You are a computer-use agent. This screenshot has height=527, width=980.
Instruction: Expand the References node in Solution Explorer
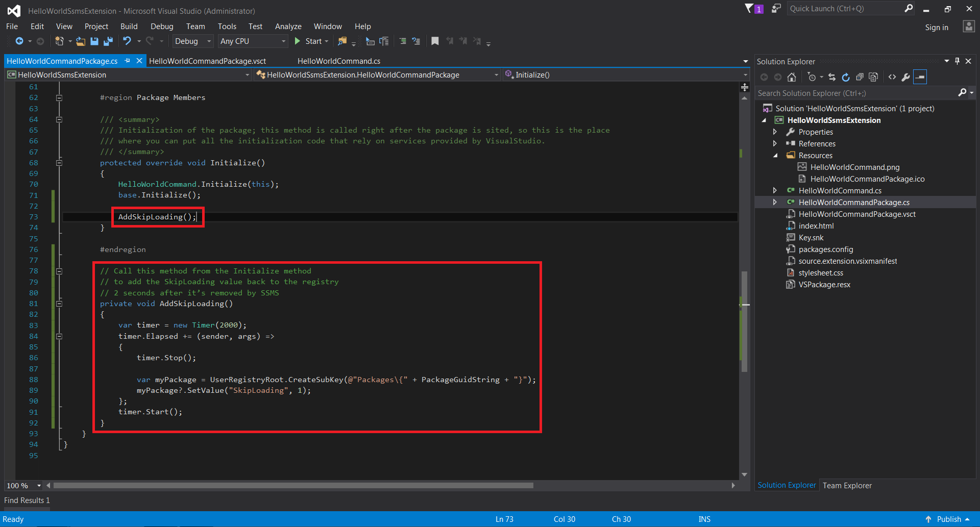point(775,144)
